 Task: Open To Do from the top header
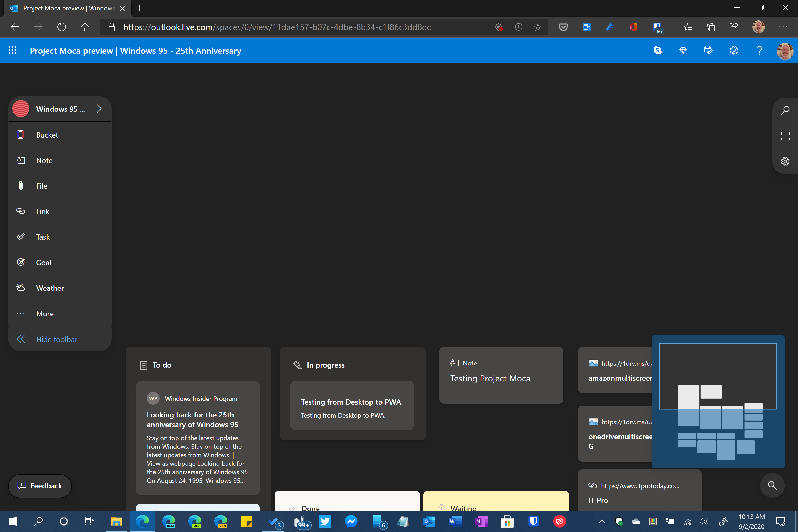pos(708,50)
